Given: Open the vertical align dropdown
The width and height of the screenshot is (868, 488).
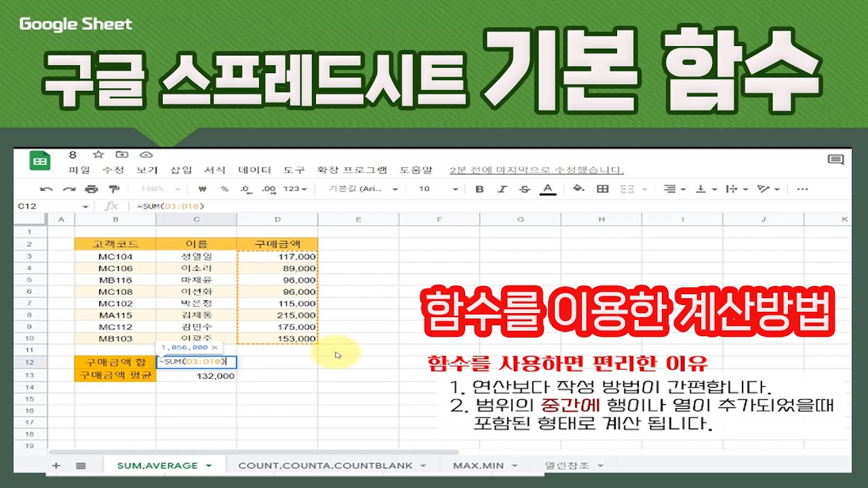Looking at the screenshot, I should tap(706, 189).
